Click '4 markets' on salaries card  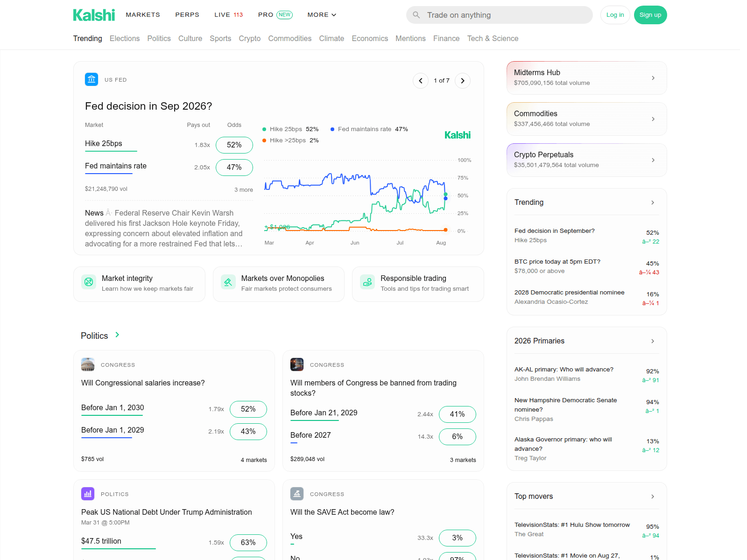point(254,460)
